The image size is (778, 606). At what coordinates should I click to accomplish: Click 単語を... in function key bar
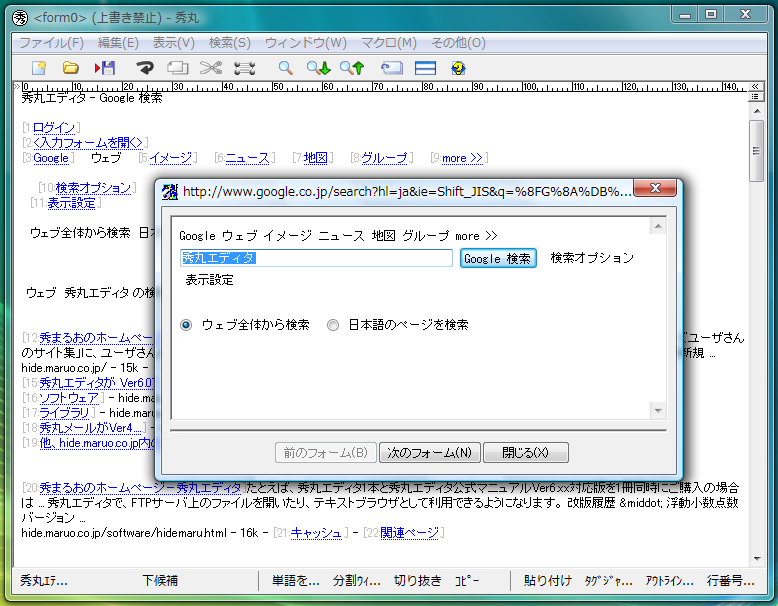click(x=295, y=581)
